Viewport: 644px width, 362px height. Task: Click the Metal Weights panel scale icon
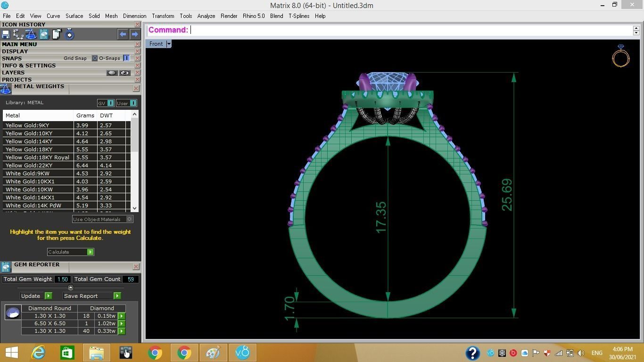coord(6,89)
